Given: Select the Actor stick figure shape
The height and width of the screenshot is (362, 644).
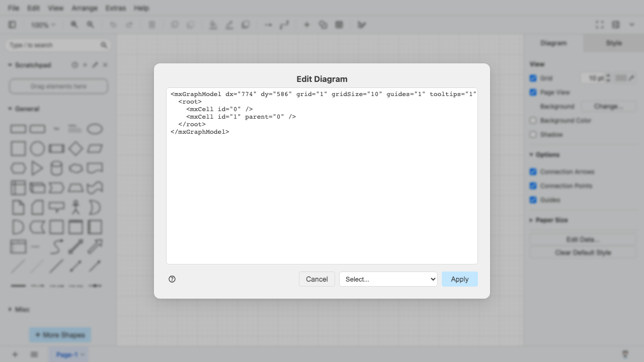Looking at the screenshot, I should tap(75, 207).
